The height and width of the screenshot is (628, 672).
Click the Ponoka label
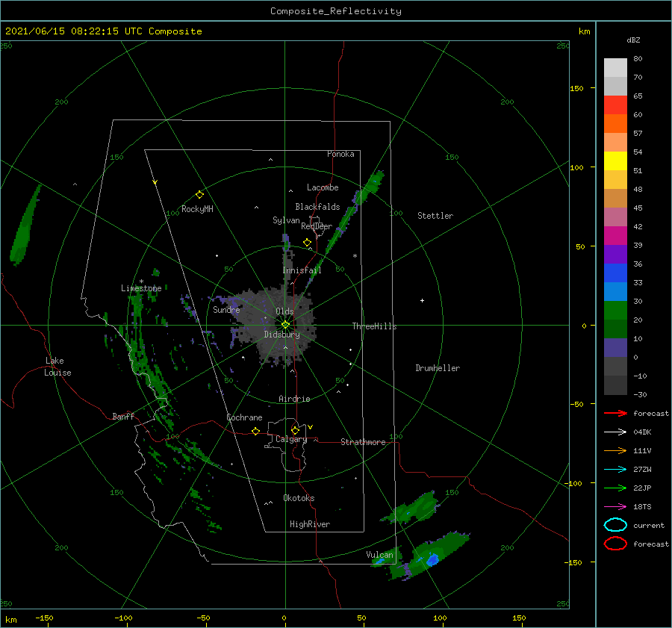[x=340, y=154]
